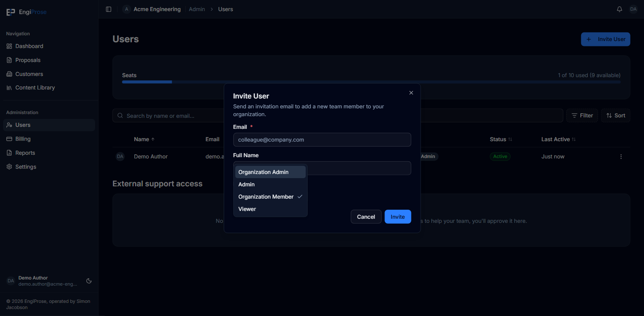Screen dimensions: 644x316
Task: Toggle the sidebar panel icon
Action: [108, 9]
